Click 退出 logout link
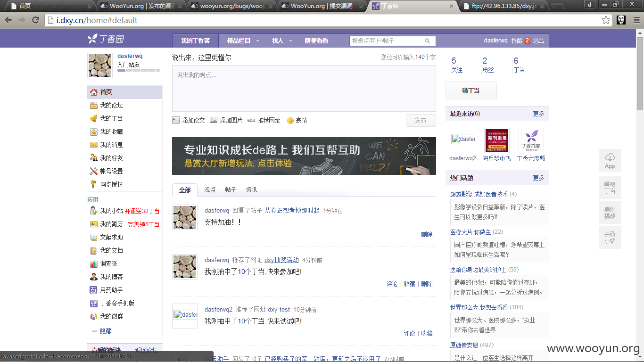 [x=538, y=41]
